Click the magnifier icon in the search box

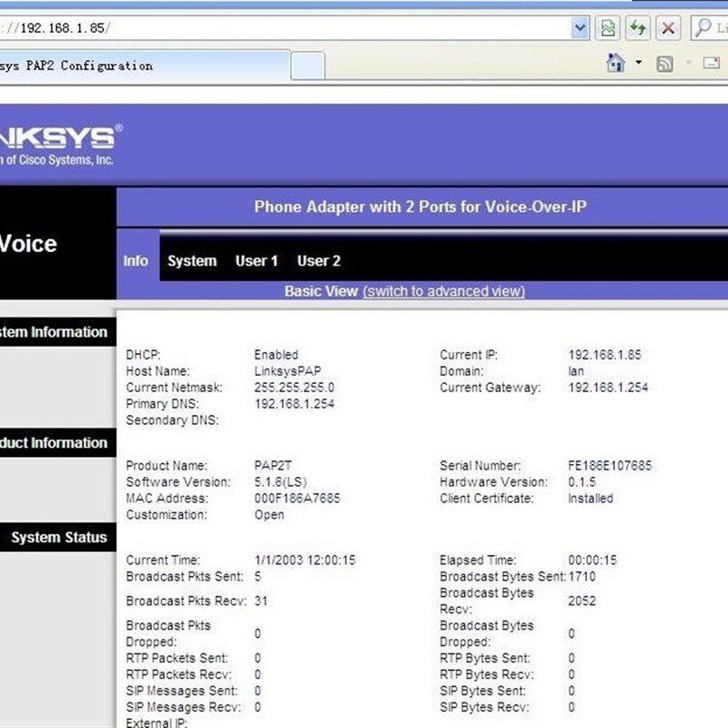click(x=705, y=27)
